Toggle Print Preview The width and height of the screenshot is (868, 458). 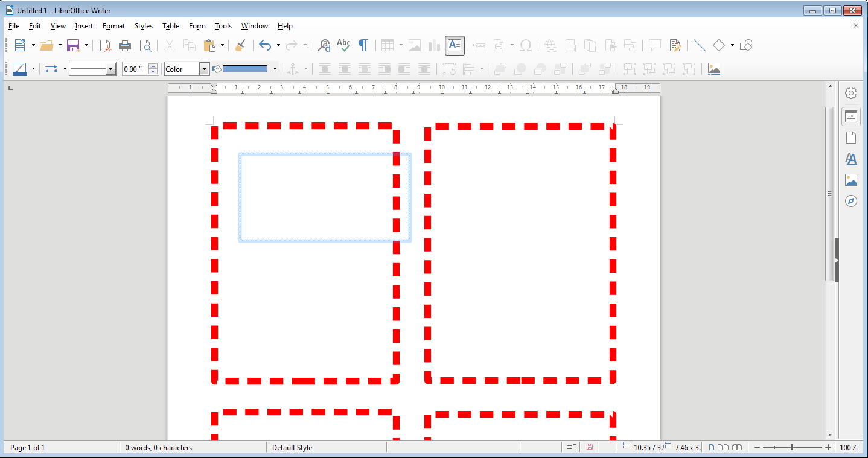click(x=145, y=45)
